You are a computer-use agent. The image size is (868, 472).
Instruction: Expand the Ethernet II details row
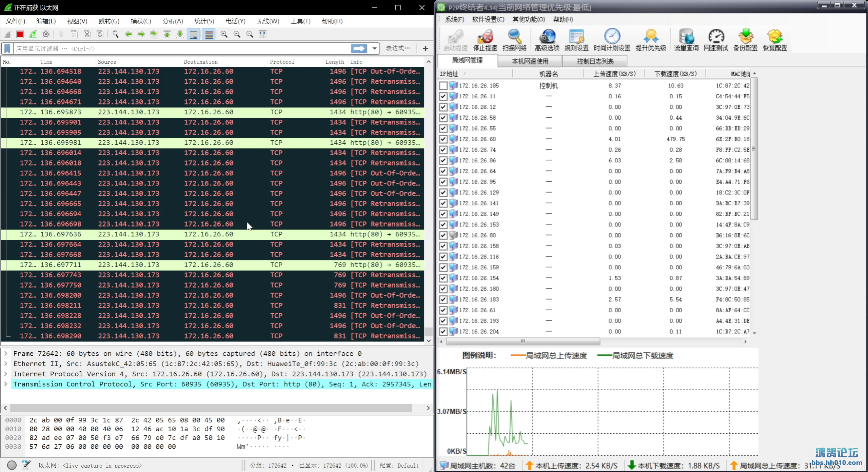6,364
